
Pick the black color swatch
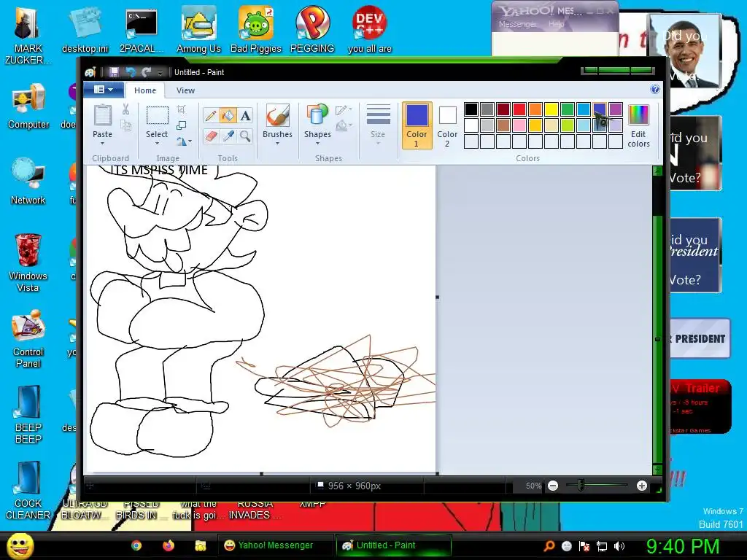pyautogui.click(x=471, y=109)
